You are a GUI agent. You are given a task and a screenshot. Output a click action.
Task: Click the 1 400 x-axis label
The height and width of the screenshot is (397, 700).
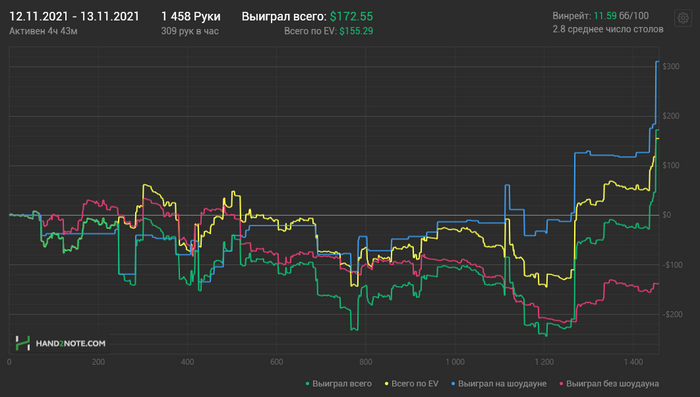(x=633, y=362)
